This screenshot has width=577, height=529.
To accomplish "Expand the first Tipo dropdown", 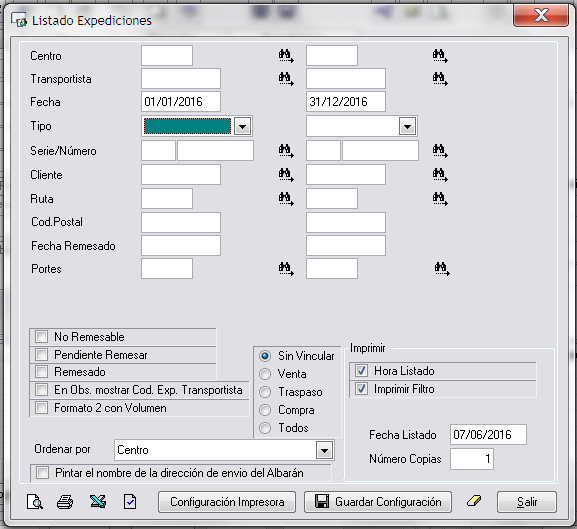I will (243, 127).
